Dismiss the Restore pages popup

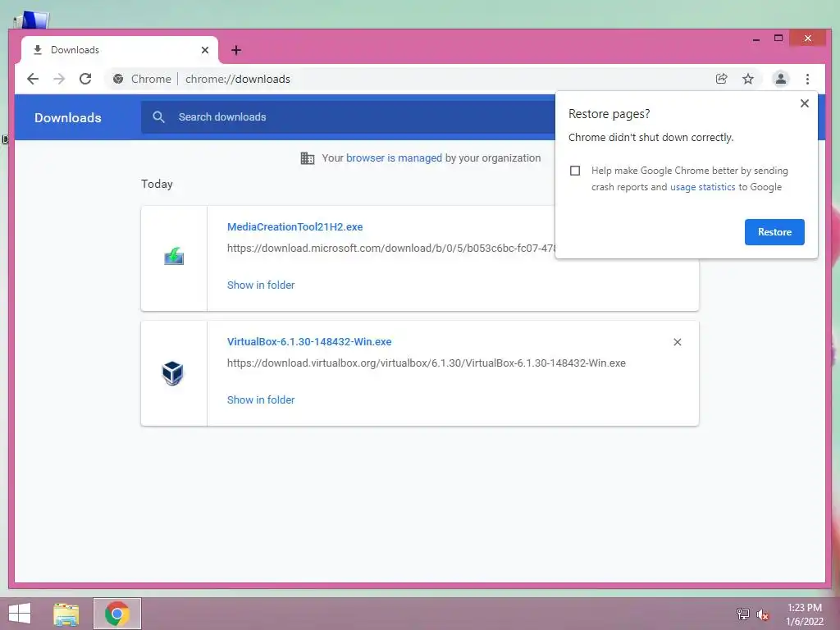[805, 103]
